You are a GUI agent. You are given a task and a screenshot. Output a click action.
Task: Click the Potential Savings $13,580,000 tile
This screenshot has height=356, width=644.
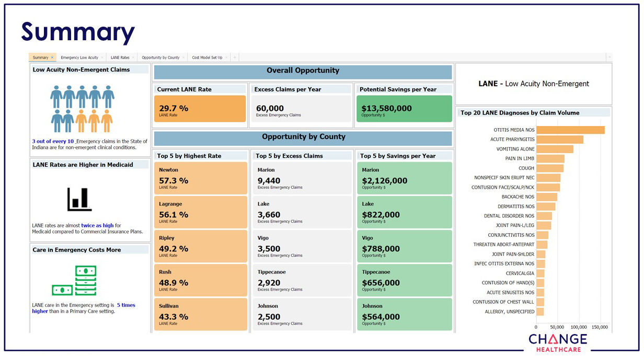click(x=404, y=109)
